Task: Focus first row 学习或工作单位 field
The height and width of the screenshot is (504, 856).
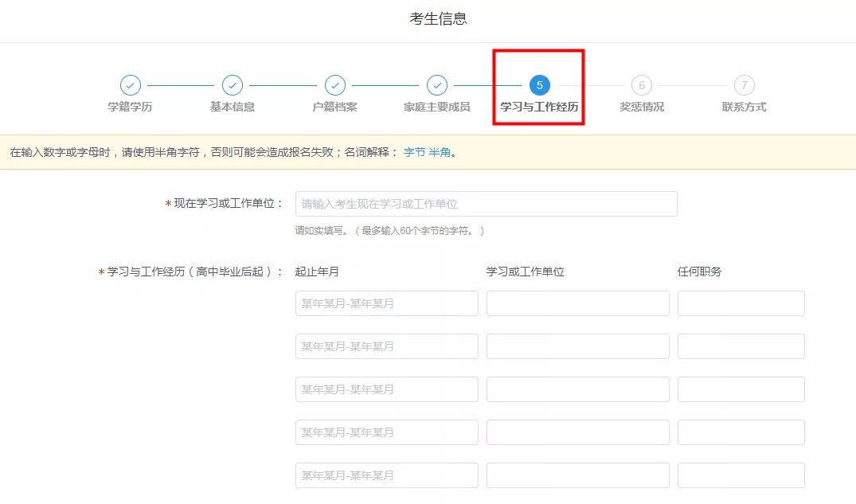Action: (577, 303)
